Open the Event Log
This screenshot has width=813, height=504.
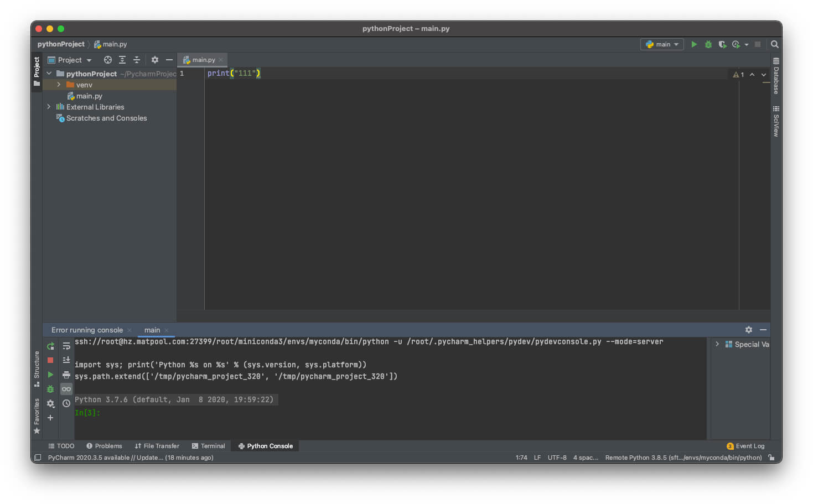tap(745, 446)
